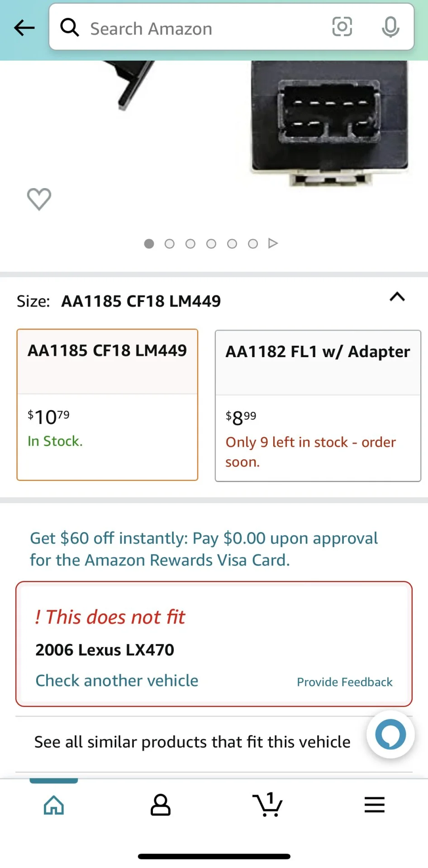Open Amazon Rewards Visa Card offer link

204,549
